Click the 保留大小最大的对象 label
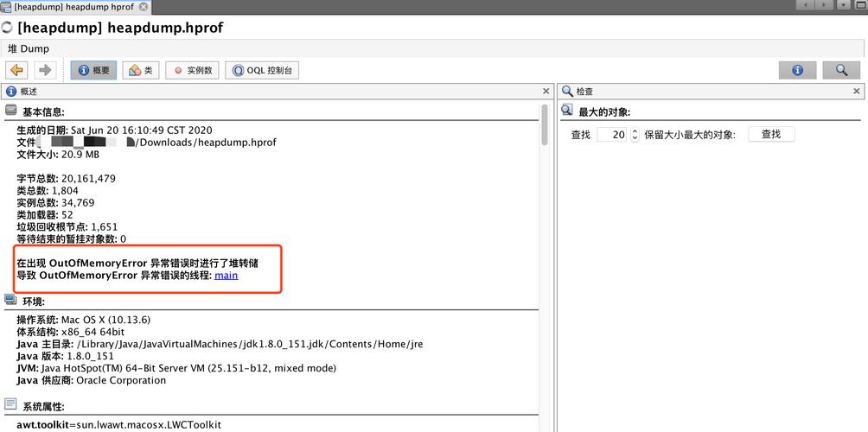 pos(690,135)
